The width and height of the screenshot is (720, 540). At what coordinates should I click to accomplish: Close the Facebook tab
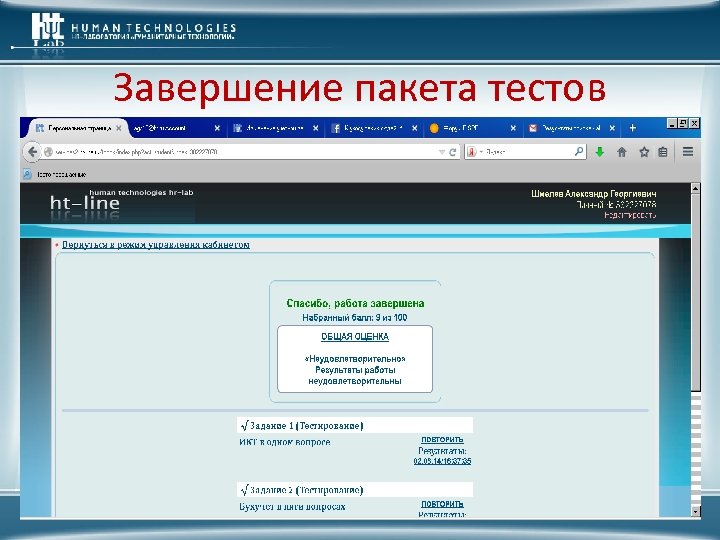[415, 128]
